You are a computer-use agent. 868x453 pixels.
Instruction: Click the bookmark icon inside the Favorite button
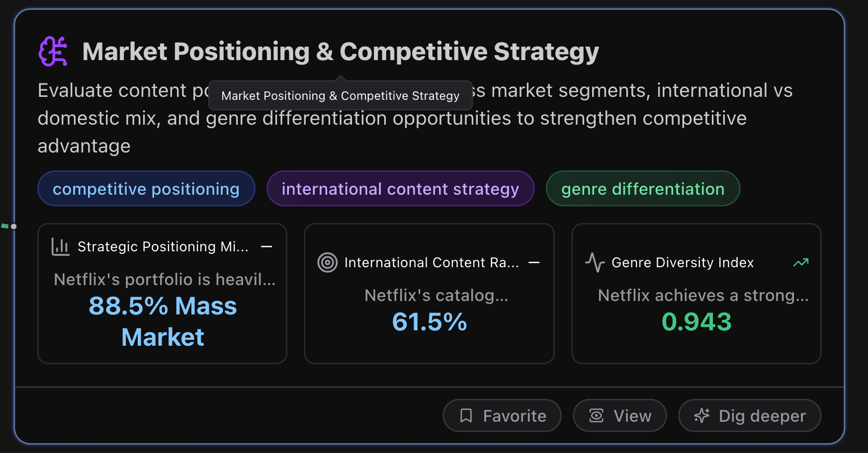coord(466,415)
